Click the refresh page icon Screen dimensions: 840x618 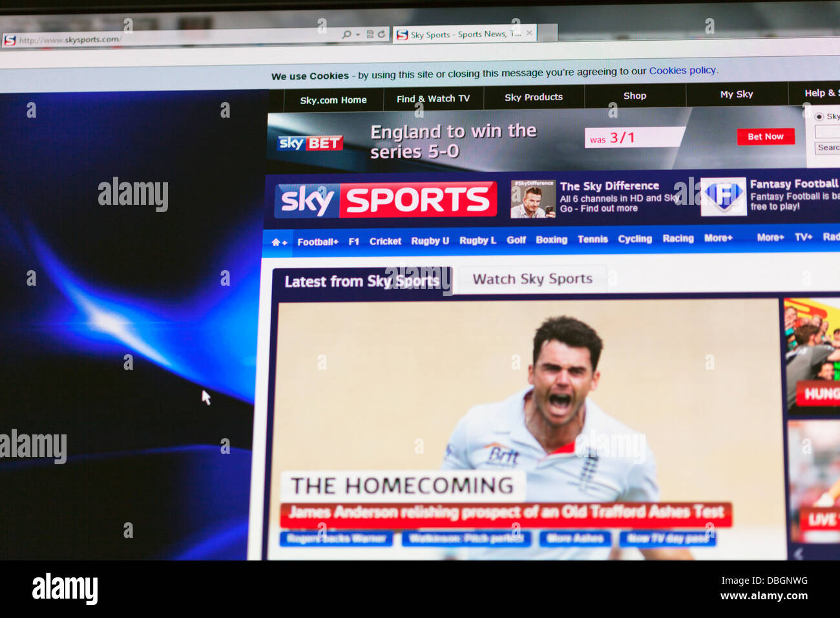click(381, 34)
